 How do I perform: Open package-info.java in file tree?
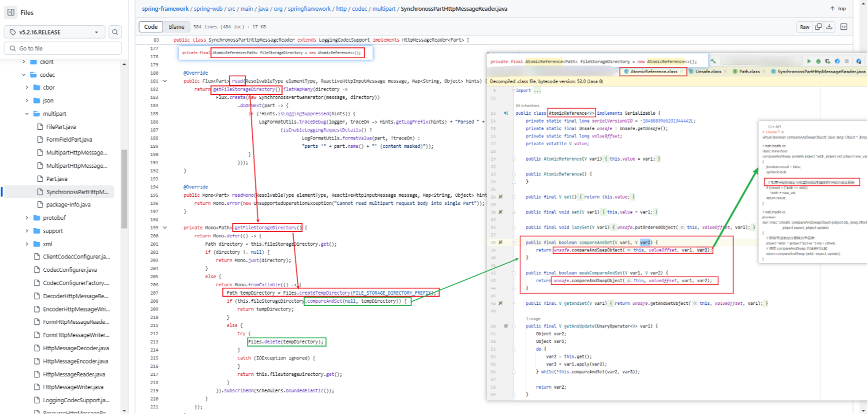tap(68, 204)
